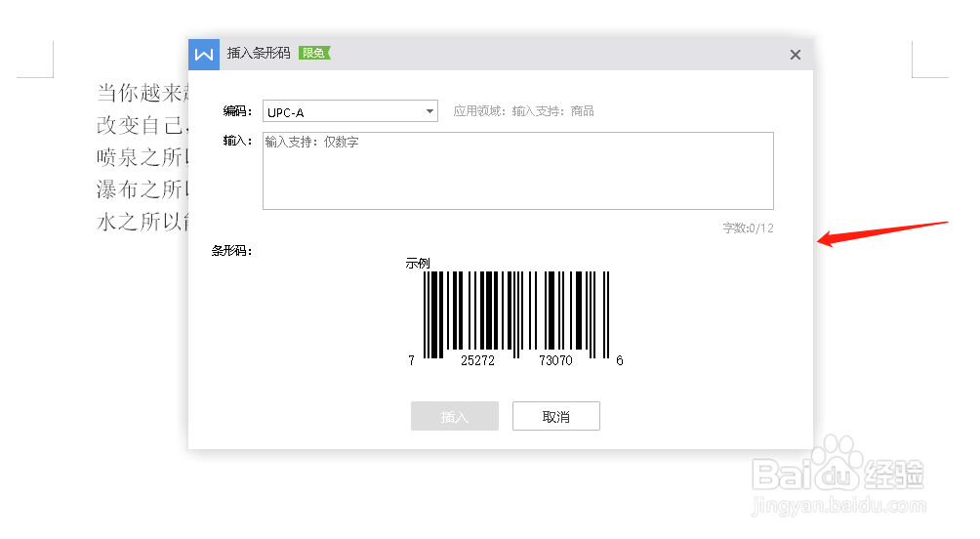Click document line starting 瀑布之所 behind dialog

pyautogui.click(x=143, y=189)
